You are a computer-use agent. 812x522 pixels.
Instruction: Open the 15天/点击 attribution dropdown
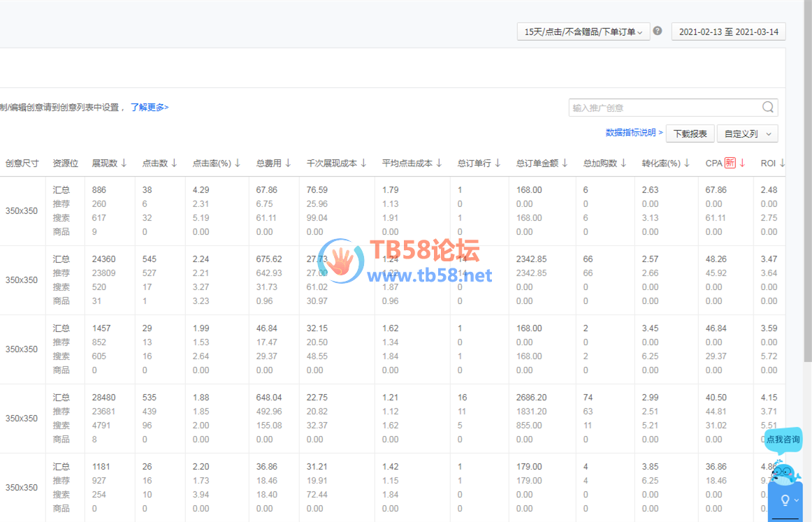pos(583,31)
